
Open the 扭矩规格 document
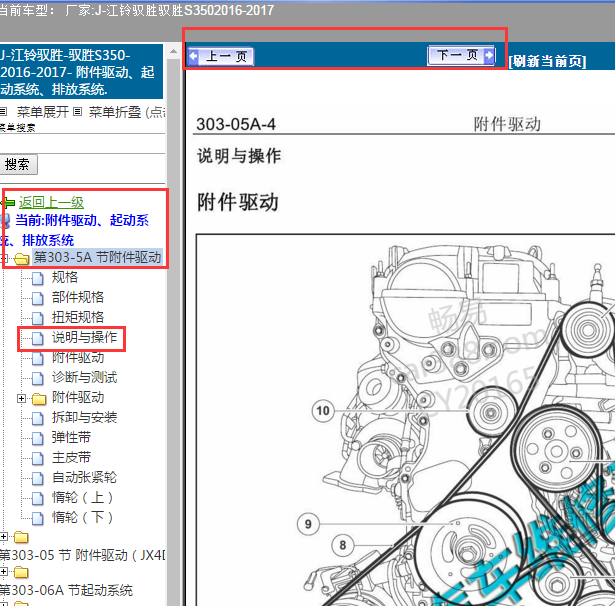tap(78, 317)
